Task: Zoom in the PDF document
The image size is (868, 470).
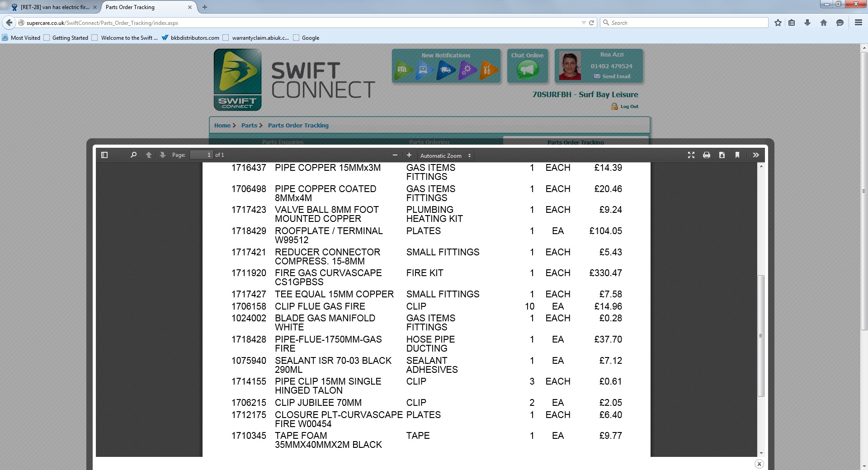Action: (409, 155)
